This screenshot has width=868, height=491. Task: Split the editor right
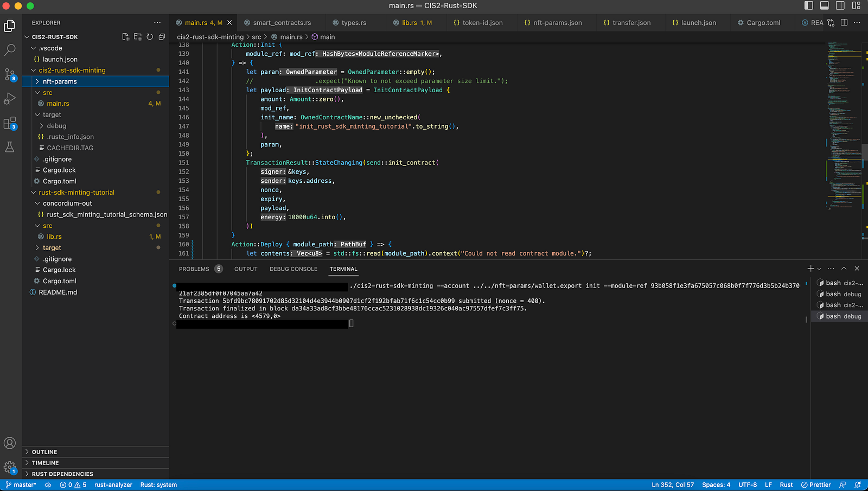click(844, 22)
